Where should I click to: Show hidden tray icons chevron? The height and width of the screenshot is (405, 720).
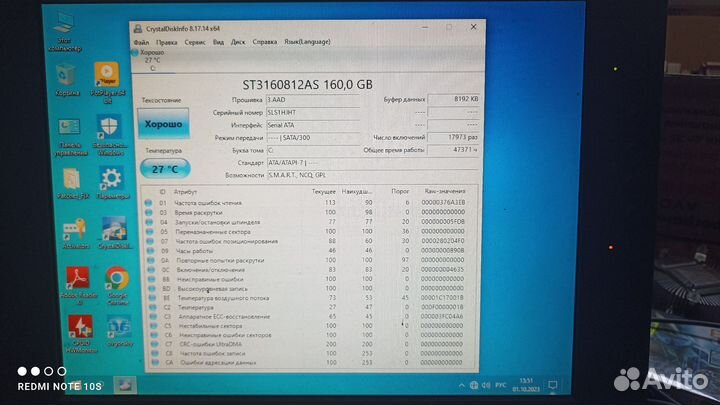pos(461,386)
